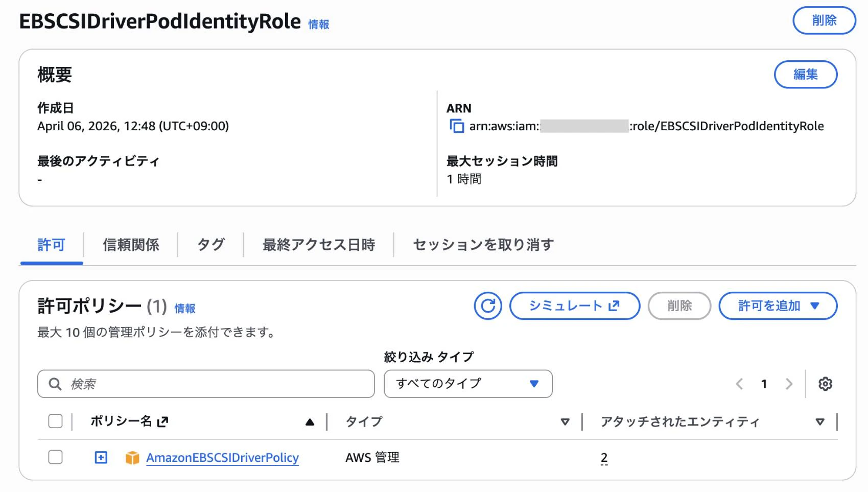Click the ポリシー名 column header

121,421
